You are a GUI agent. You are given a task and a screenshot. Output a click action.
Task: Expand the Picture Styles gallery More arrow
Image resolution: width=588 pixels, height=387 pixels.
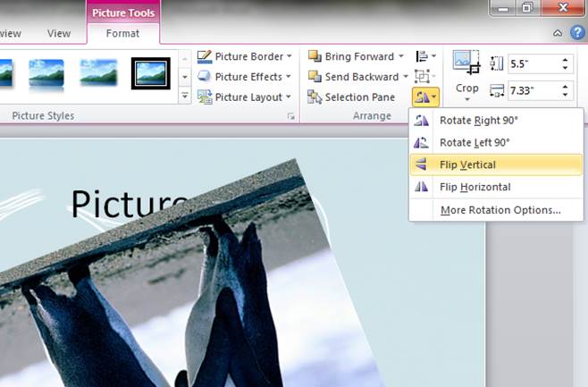(x=185, y=95)
